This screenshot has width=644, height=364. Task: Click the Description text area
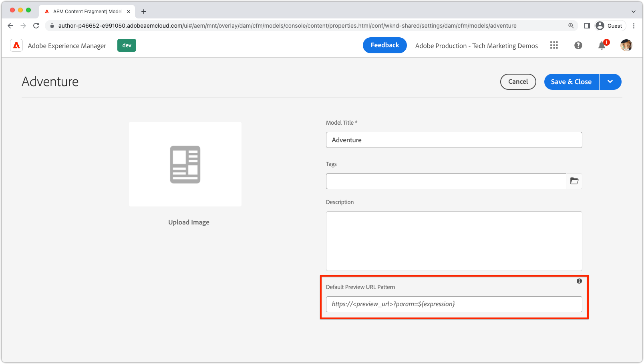pos(454,241)
